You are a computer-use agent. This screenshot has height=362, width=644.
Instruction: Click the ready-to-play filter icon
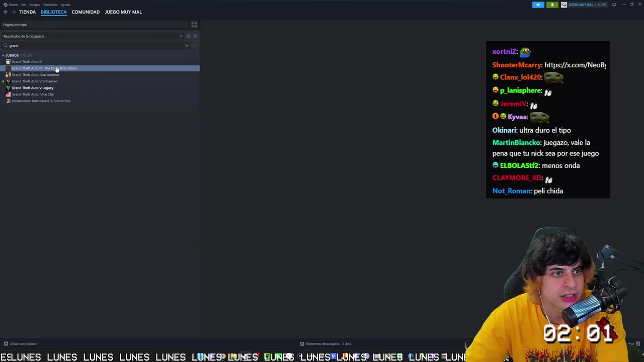click(195, 36)
